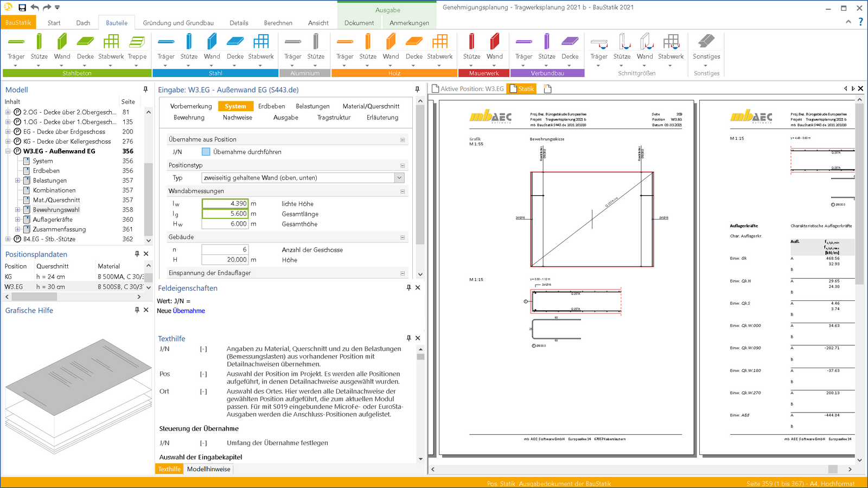Select the Holz Decke icon
The height and width of the screenshot is (488, 868).
click(414, 42)
